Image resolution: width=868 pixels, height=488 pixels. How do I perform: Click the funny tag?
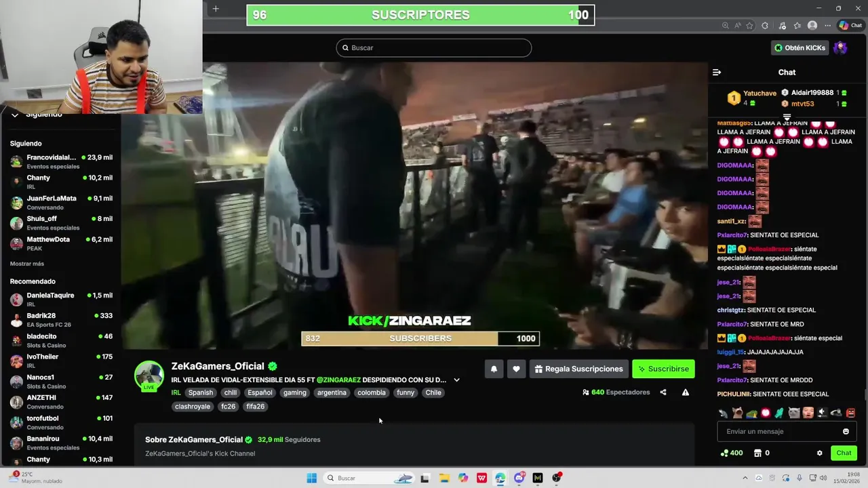click(x=406, y=392)
